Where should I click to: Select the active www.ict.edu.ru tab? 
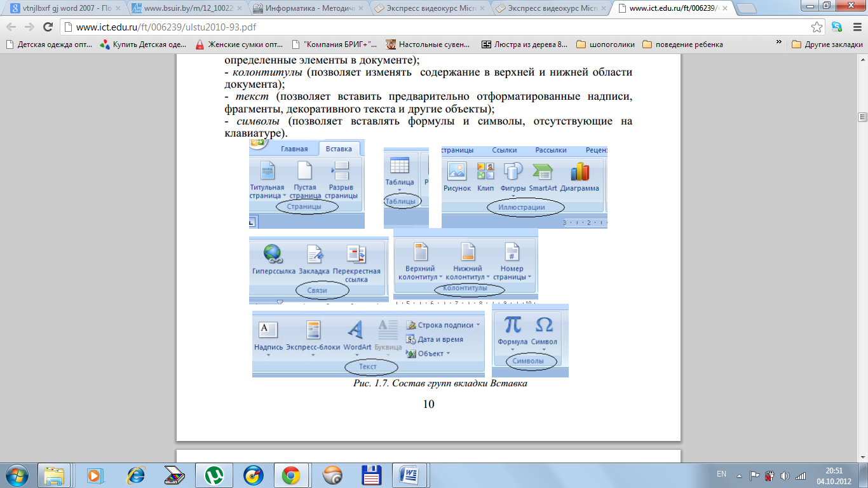pos(672,8)
